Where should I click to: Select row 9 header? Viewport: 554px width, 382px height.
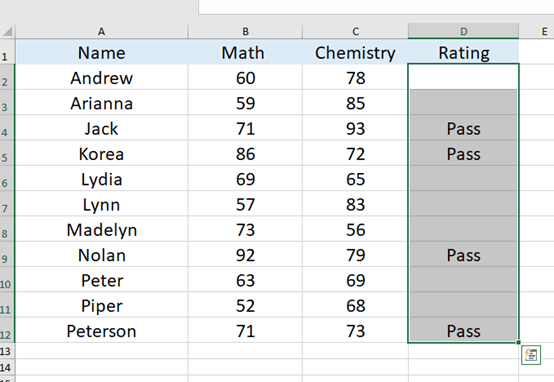[x=7, y=254]
